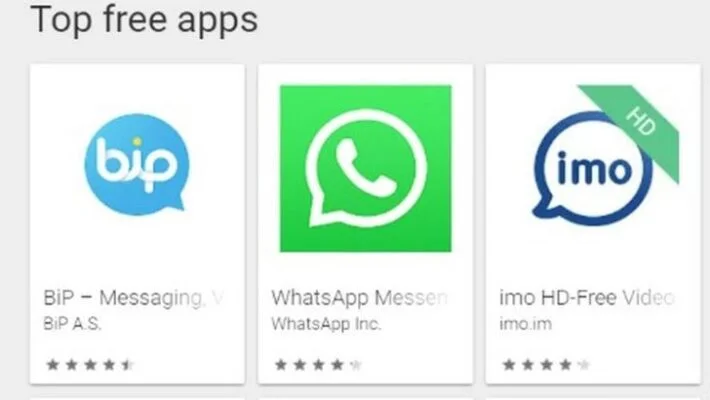
Task: Open developer imo.im link
Action: [x=525, y=324]
